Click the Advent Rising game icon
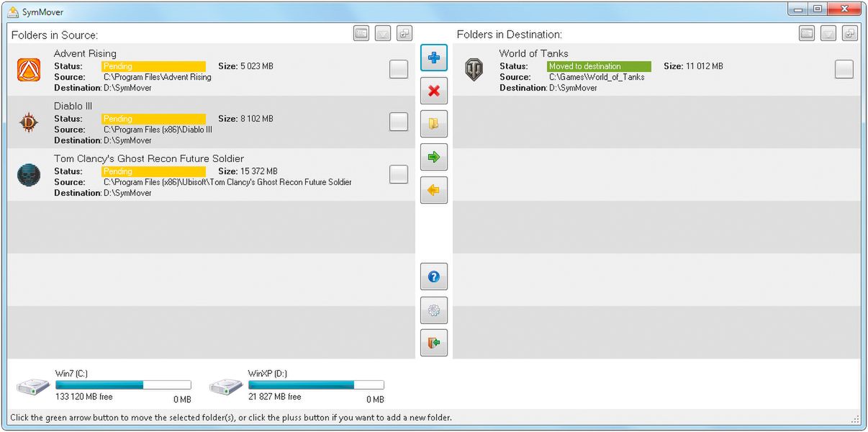868x432 pixels. [x=29, y=70]
